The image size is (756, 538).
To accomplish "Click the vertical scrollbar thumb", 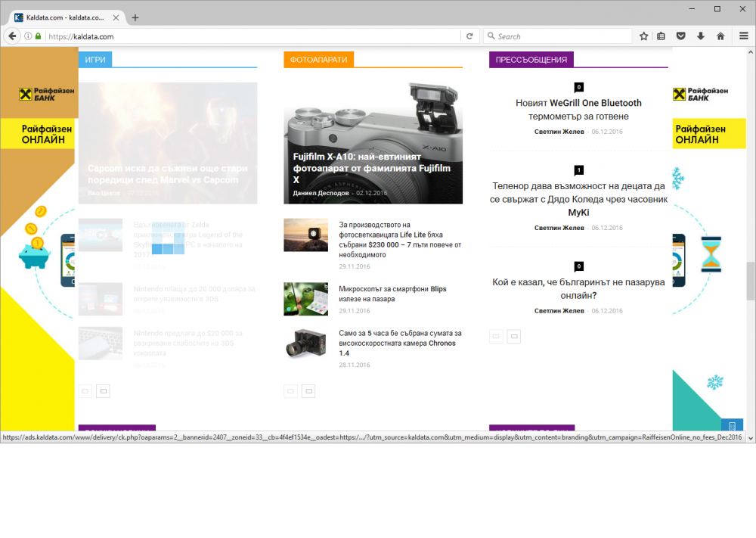I will click(x=751, y=281).
